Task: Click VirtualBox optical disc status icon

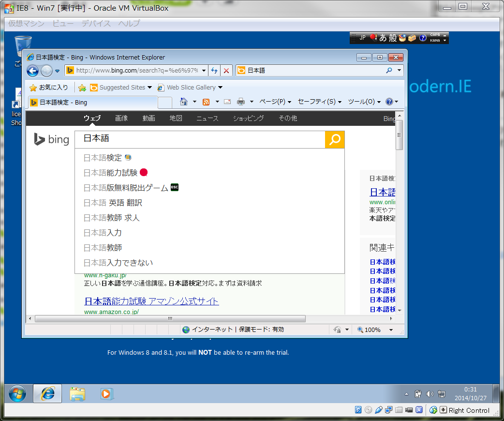Action: (x=369, y=410)
